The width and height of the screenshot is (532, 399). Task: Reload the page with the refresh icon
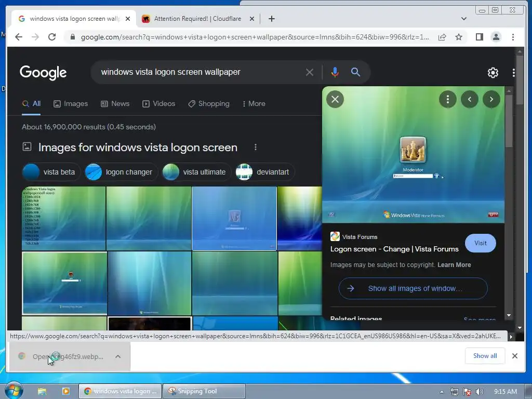52,37
